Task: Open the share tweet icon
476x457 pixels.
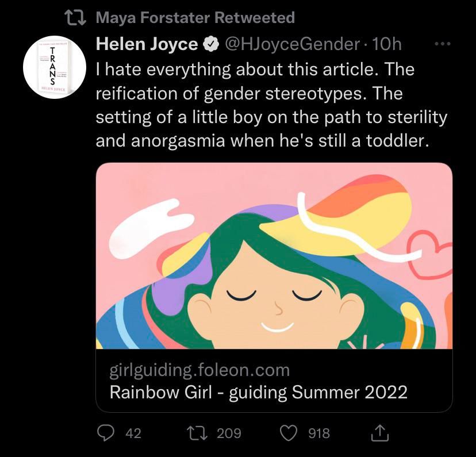Action: coord(380,433)
